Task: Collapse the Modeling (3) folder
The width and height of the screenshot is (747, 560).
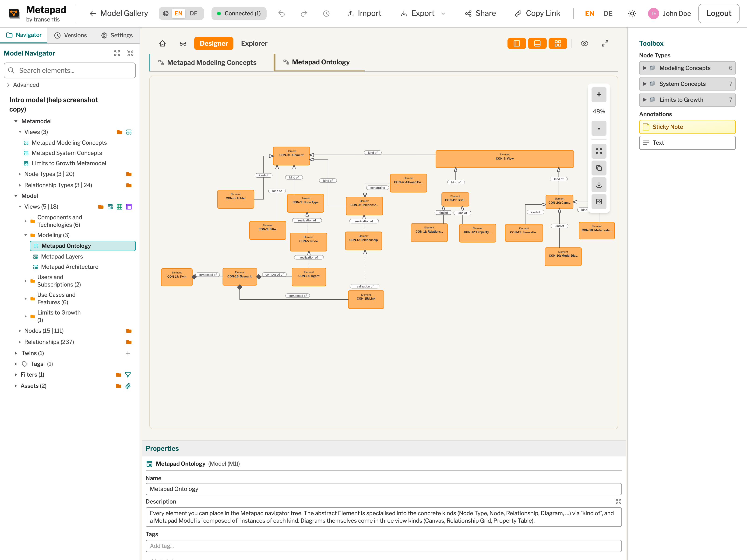Action: click(x=26, y=235)
